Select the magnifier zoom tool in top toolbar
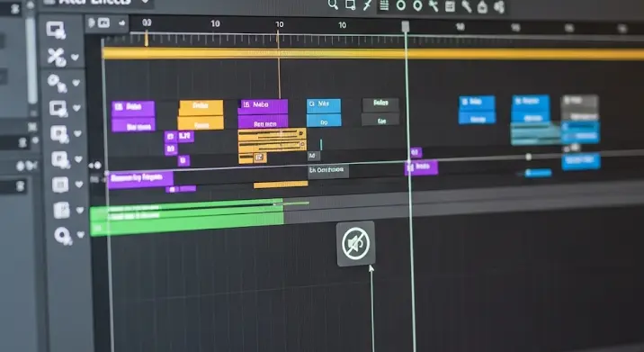 click(x=333, y=5)
